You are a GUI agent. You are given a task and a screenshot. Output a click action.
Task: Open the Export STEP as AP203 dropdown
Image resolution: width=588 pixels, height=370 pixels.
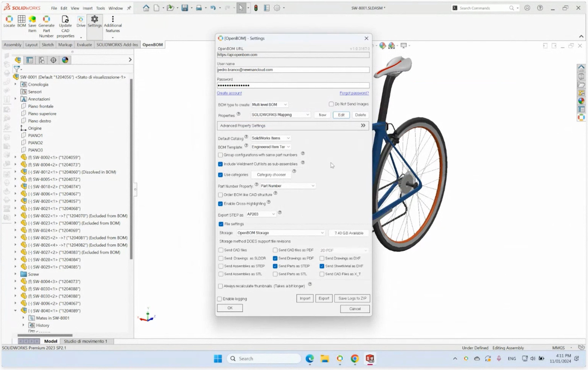pyautogui.click(x=261, y=214)
